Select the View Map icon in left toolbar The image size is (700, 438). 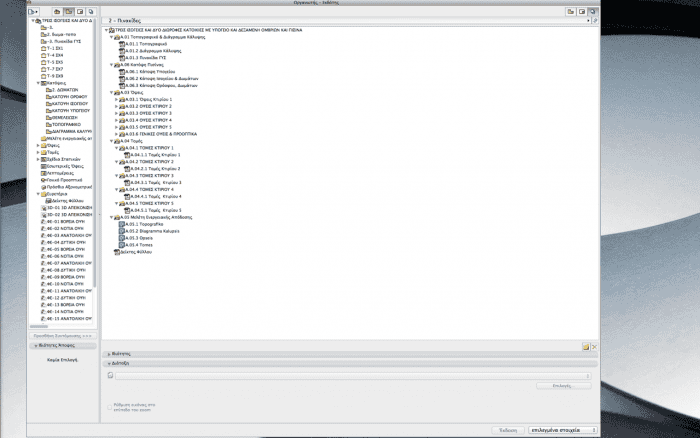click(68, 12)
